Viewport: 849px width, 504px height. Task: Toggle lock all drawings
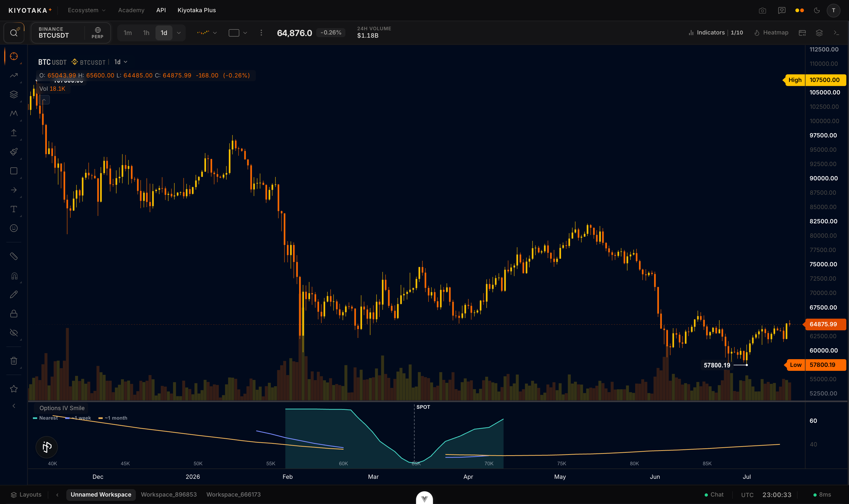coord(14,314)
